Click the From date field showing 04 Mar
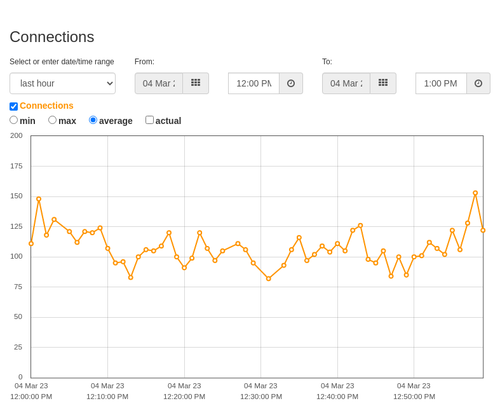The height and width of the screenshot is (403, 500). pos(159,83)
